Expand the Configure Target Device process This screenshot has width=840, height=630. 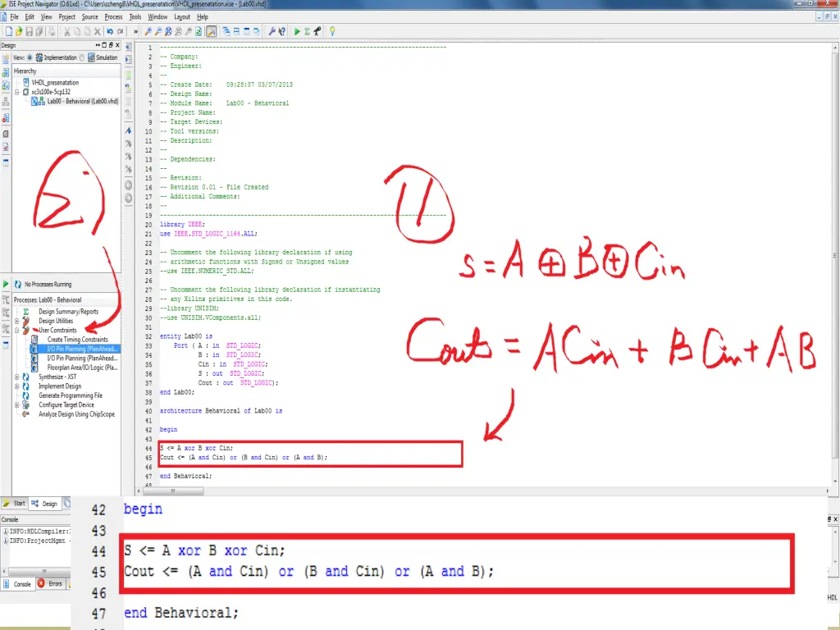tap(17, 405)
